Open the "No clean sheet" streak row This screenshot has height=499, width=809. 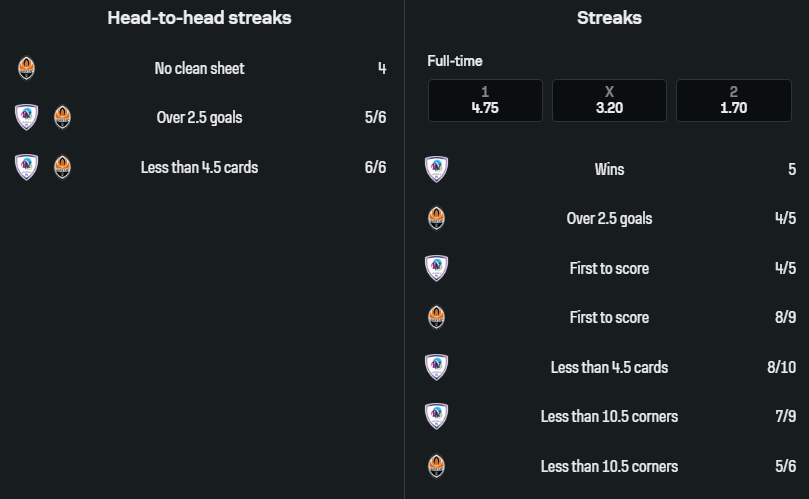pyautogui.click(x=199, y=68)
